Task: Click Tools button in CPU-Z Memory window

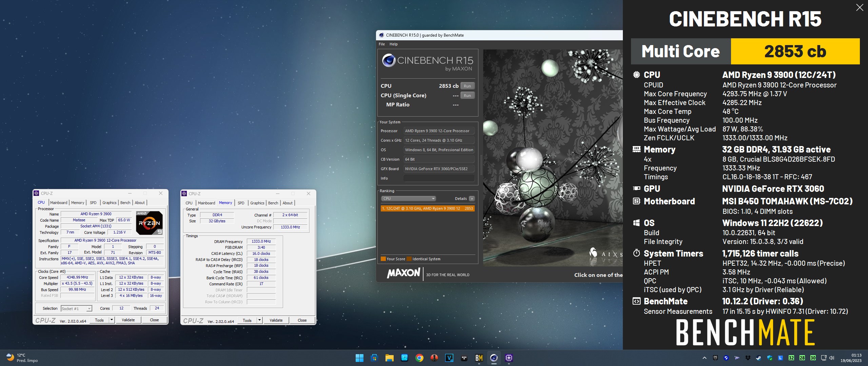Action: click(247, 320)
